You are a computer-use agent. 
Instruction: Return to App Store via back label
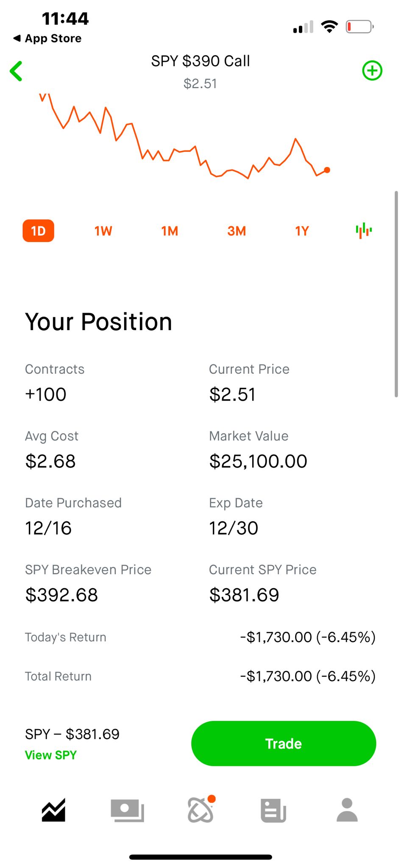47,39
